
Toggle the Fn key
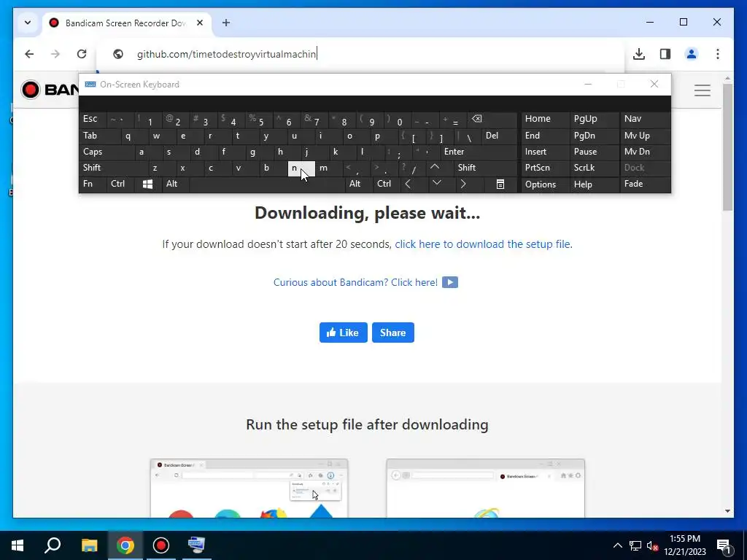click(93, 184)
